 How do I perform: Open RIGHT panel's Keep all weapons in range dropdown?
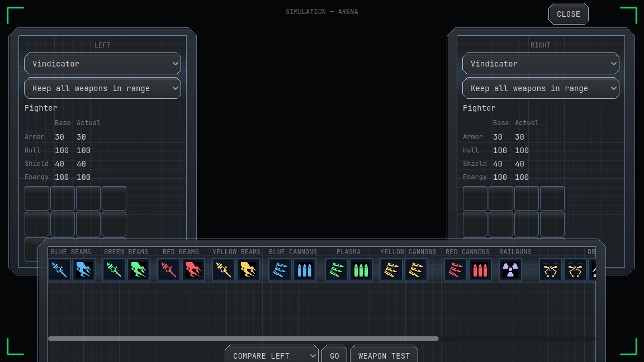point(541,88)
